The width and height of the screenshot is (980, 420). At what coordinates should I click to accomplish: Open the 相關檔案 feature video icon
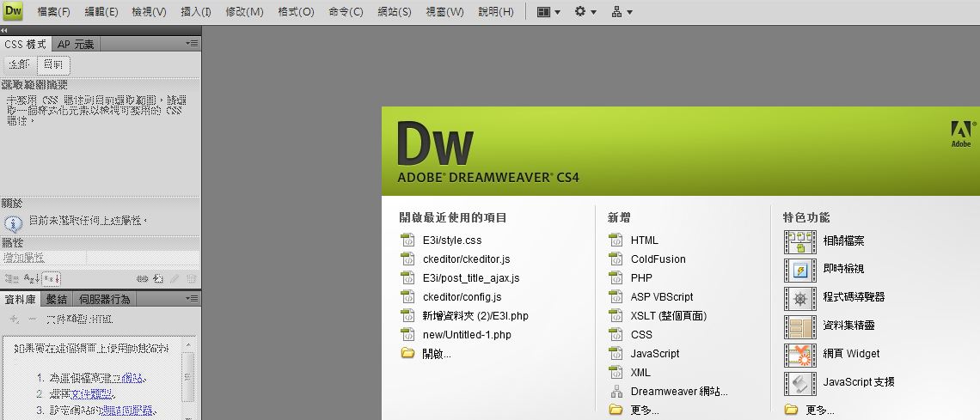(800, 241)
